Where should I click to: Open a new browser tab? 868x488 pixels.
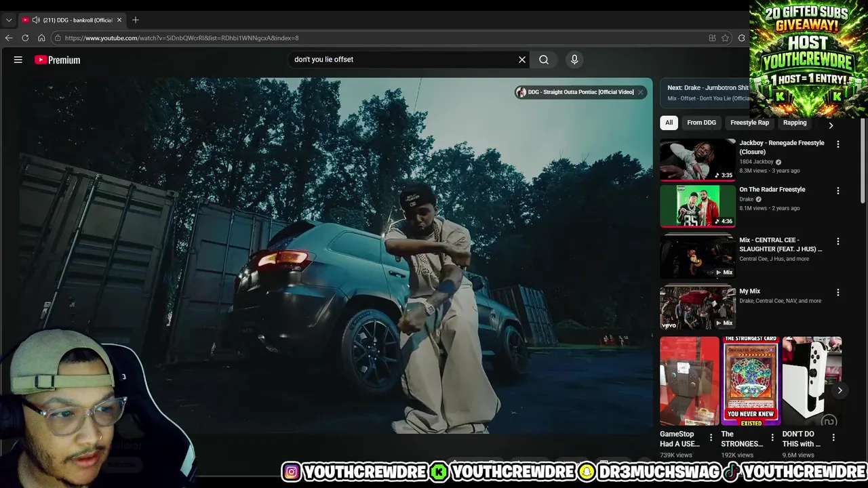(x=136, y=20)
